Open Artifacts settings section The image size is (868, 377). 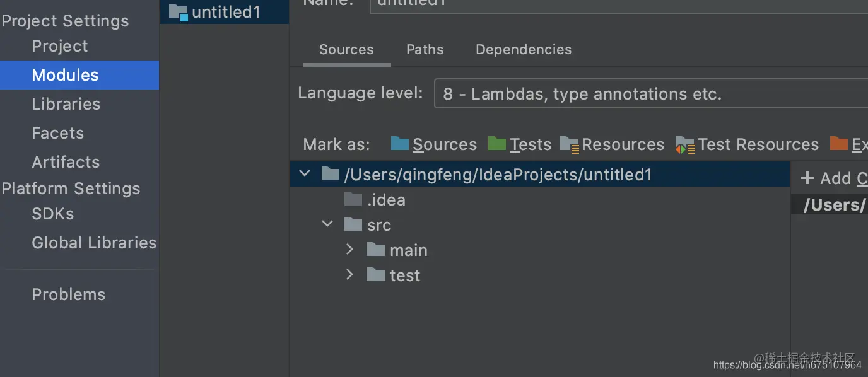click(66, 162)
